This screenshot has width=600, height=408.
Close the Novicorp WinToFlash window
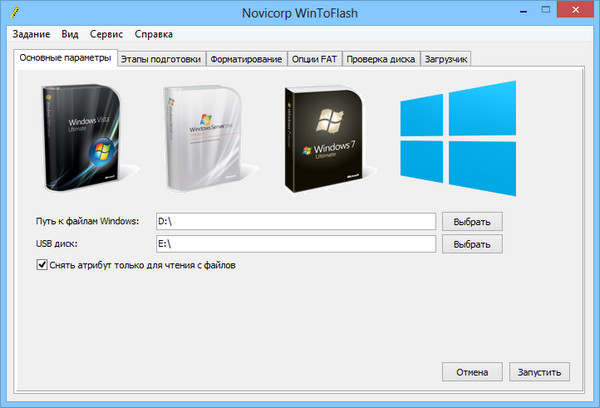pos(575,10)
